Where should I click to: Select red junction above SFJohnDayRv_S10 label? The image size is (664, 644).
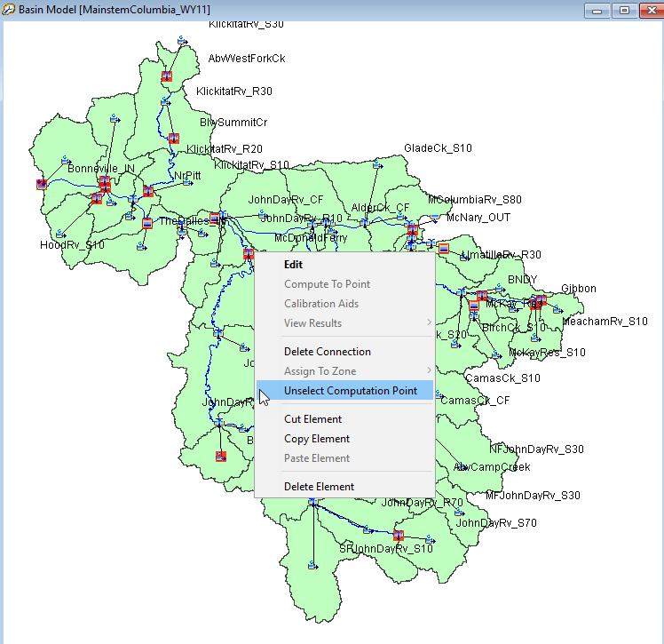(398, 535)
